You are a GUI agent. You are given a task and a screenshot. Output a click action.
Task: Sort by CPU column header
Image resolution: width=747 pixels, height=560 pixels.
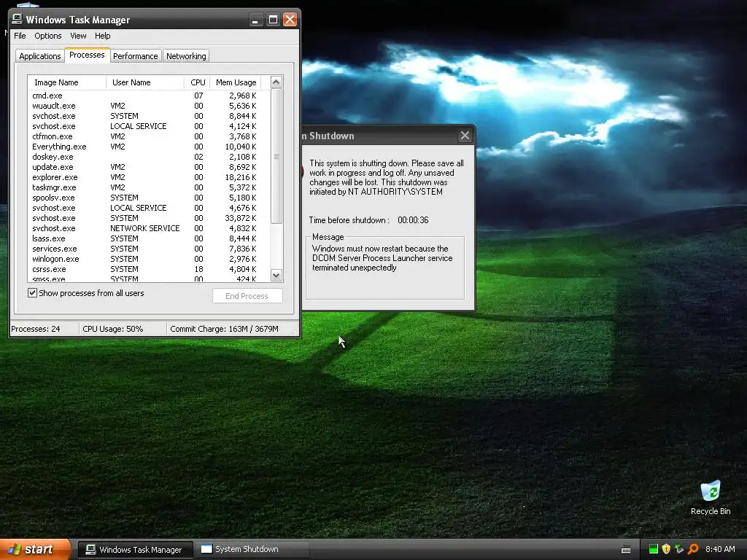click(197, 82)
